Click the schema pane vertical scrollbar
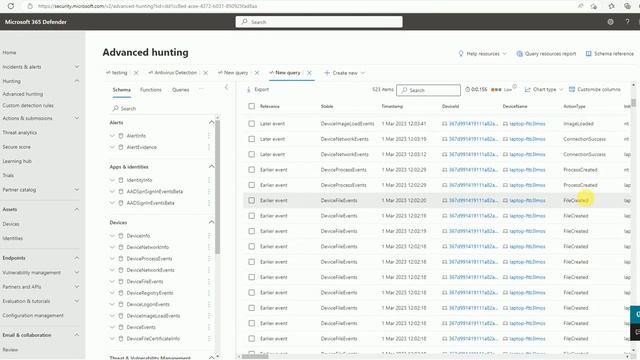Viewport: 640px width, 360px height. [218, 188]
